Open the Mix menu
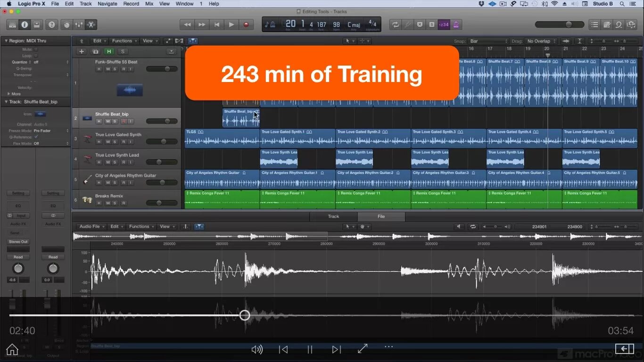Viewport: 644px width, 362px height. pos(149,4)
